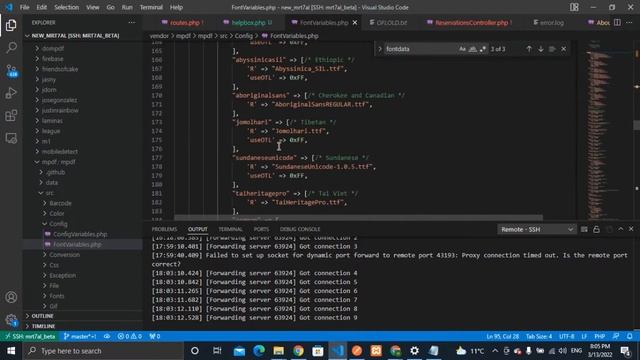This screenshot has width=640, height=360.
Task: Collapse the src folder
Action: [49, 193]
